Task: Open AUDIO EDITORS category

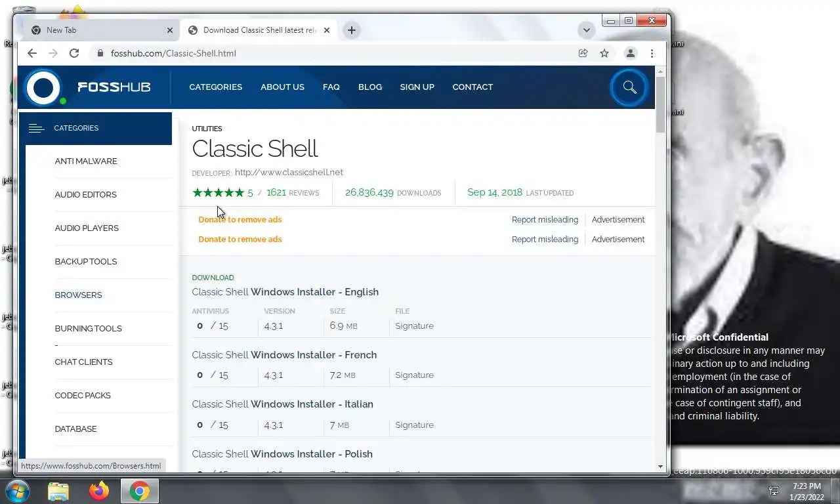Action: point(86,194)
